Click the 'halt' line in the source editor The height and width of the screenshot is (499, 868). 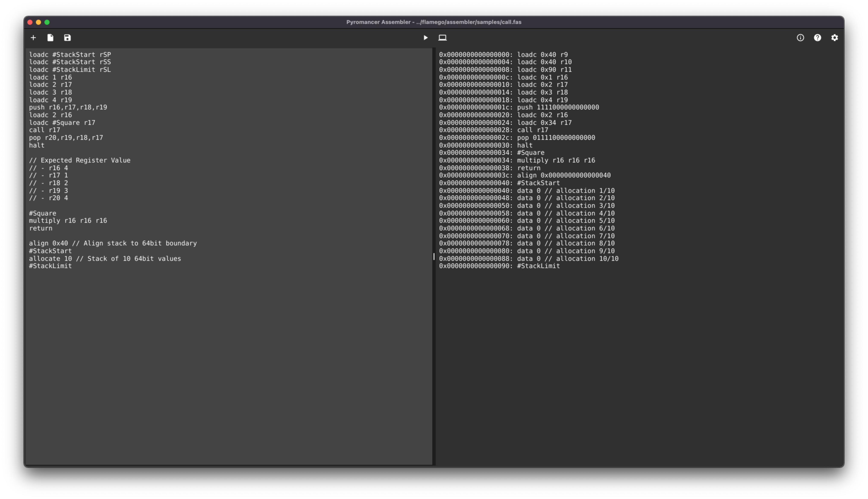coord(37,145)
